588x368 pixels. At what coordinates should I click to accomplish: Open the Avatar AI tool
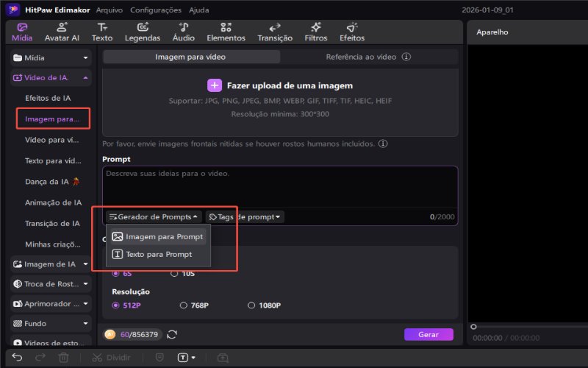tap(62, 32)
